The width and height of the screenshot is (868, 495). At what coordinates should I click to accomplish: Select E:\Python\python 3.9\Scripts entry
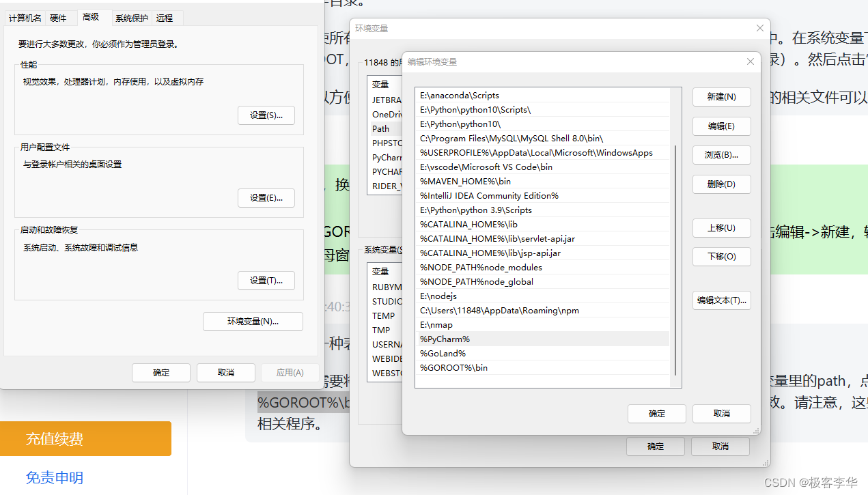click(542, 210)
